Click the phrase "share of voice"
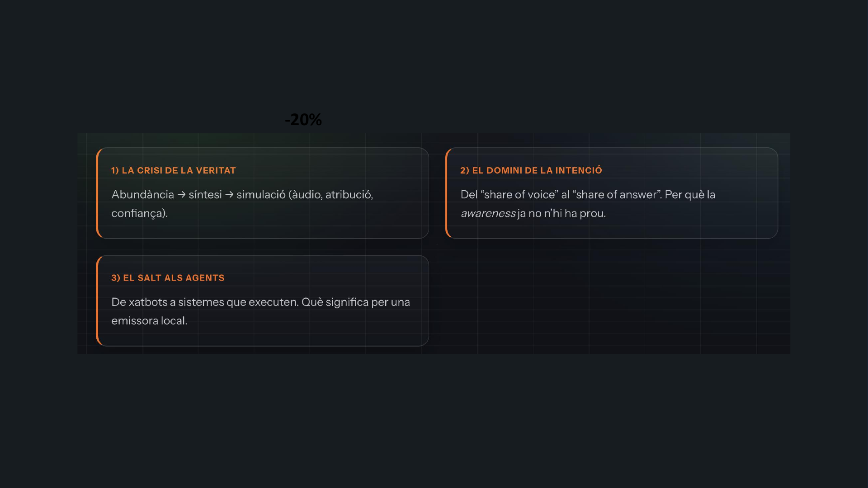868x488 pixels. 519,195
